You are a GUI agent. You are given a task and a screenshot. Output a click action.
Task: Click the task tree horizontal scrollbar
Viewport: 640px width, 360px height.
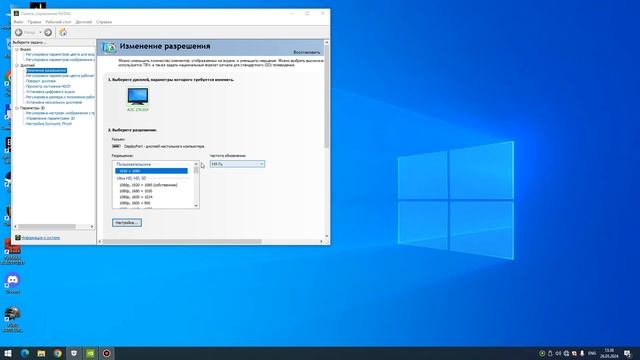47,227
